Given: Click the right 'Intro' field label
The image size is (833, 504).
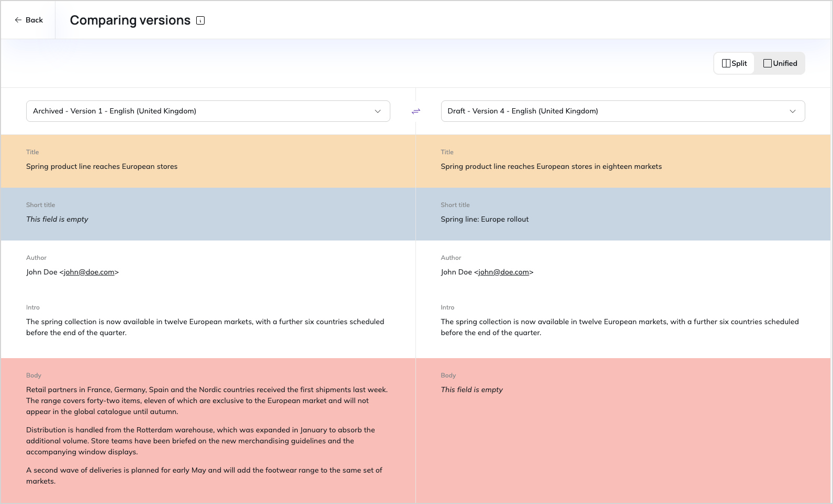Looking at the screenshot, I should [x=447, y=307].
